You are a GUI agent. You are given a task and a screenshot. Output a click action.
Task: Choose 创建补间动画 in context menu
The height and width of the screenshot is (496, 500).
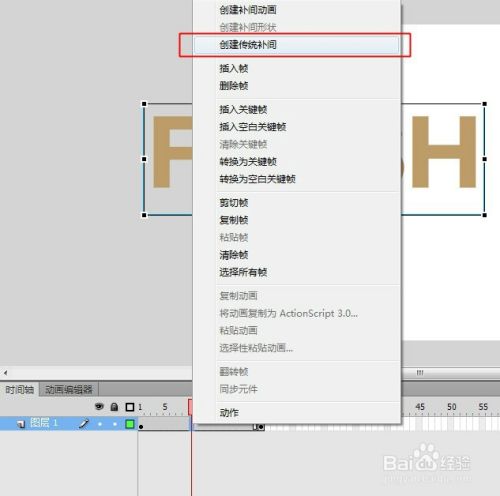coord(248,10)
